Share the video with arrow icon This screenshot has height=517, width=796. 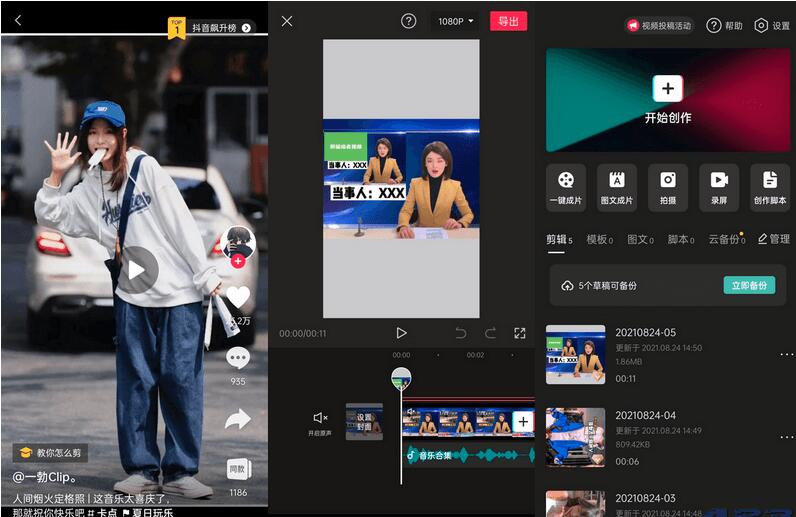(238, 419)
